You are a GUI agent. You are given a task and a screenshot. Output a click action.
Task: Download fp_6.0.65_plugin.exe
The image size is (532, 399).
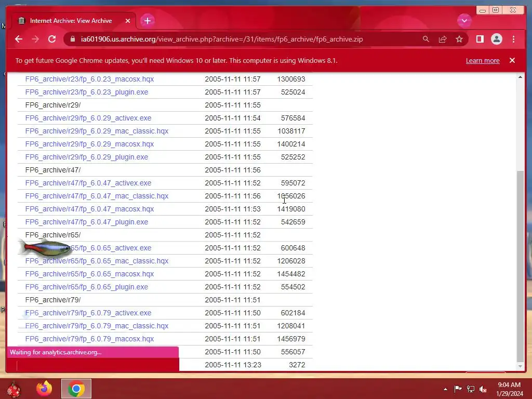click(87, 287)
